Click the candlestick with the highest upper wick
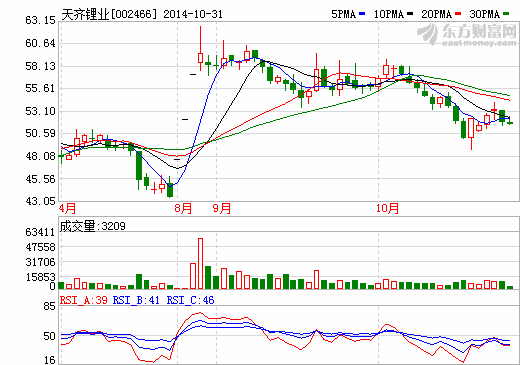This screenshot has height=365, width=520. pos(200,48)
